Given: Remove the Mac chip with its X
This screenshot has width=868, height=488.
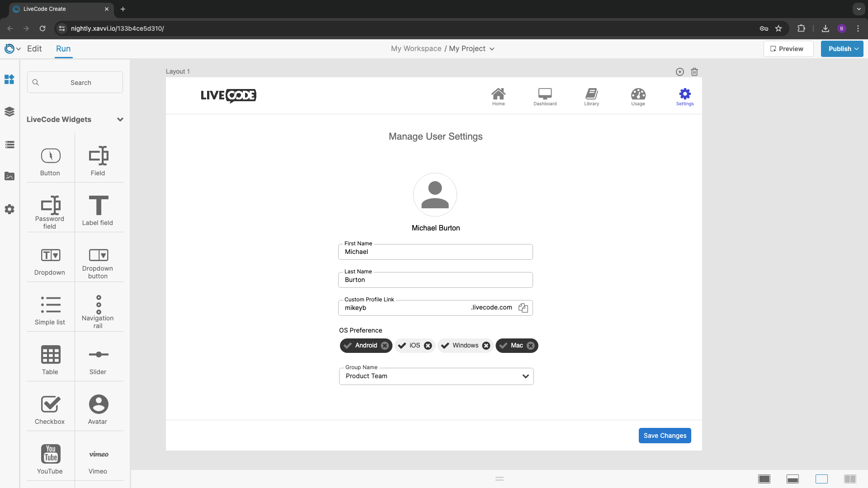Looking at the screenshot, I should click(x=531, y=346).
